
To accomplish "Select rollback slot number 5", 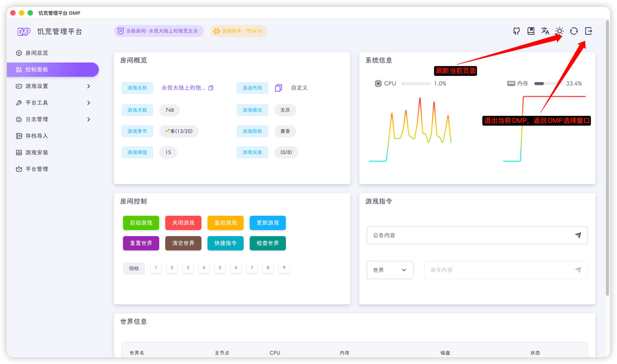I will tap(220, 268).
